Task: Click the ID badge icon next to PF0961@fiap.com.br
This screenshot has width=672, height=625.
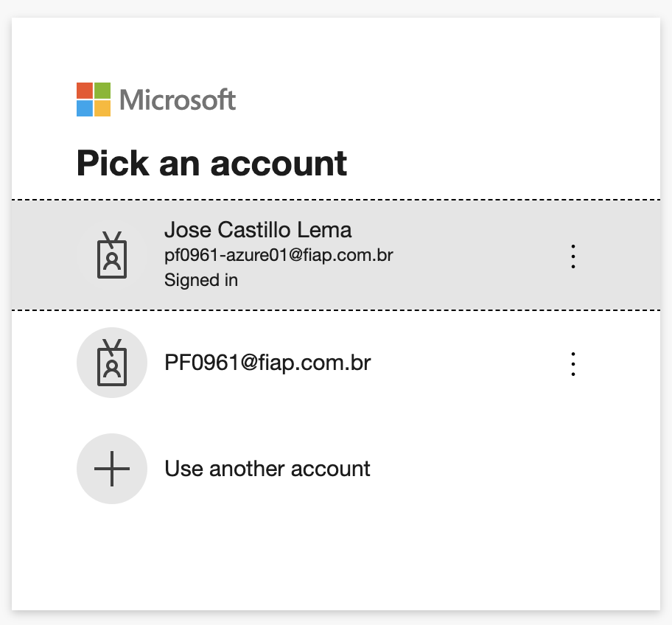Action: [112, 363]
